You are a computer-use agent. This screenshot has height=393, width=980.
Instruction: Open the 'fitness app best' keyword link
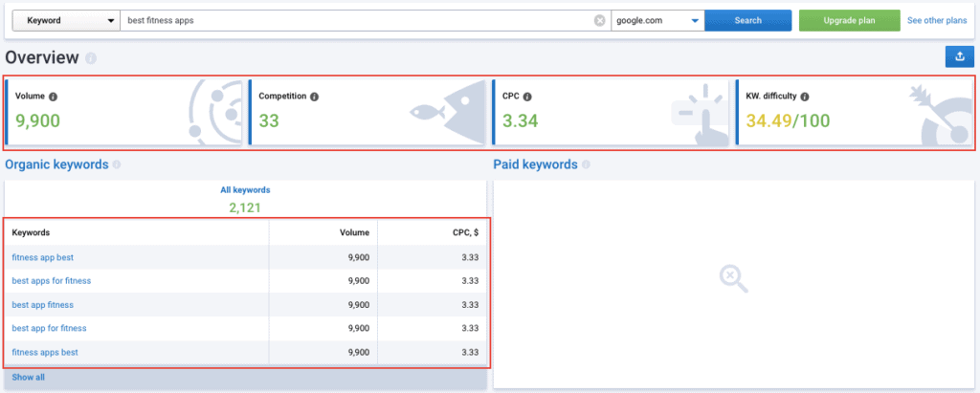click(x=43, y=257)
